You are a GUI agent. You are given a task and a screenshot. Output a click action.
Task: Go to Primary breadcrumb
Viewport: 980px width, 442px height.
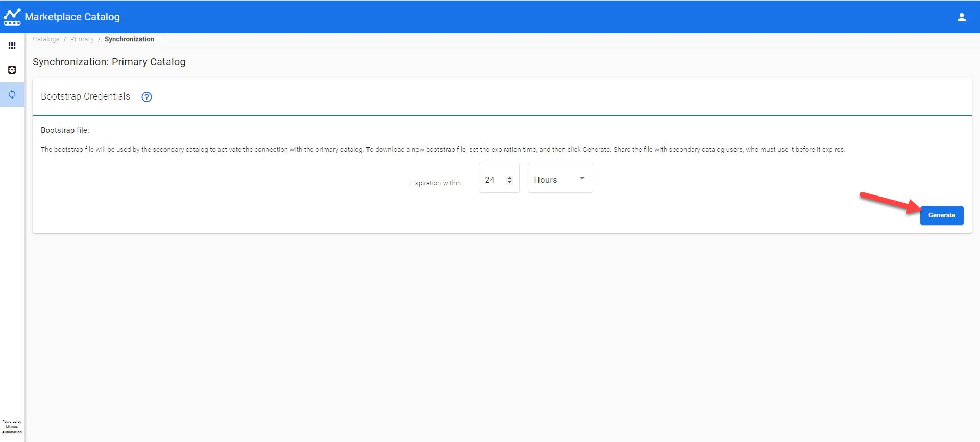(x=82, y=39)
